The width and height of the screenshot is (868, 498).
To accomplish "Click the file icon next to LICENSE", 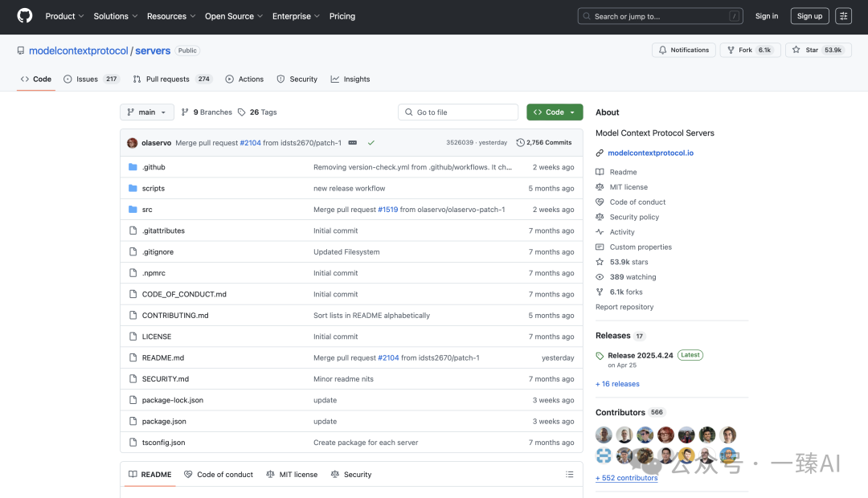I will [x=133, y=337].
